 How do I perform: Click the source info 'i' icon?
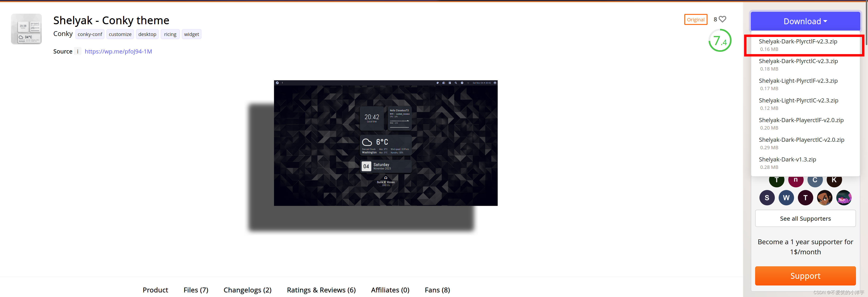click(x=78, y=51)
